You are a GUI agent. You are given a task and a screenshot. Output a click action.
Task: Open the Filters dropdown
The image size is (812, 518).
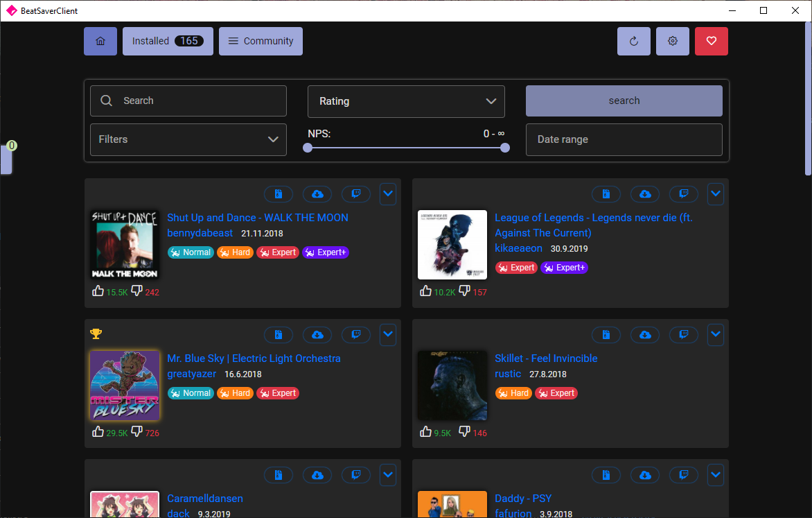(x=188, y=139)
